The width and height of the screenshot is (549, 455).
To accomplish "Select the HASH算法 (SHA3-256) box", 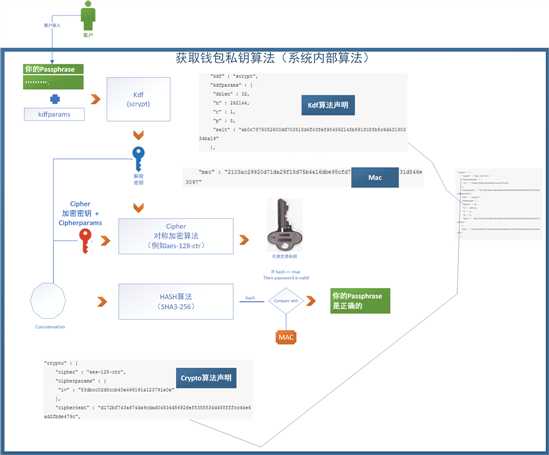I will coord(176,302).
